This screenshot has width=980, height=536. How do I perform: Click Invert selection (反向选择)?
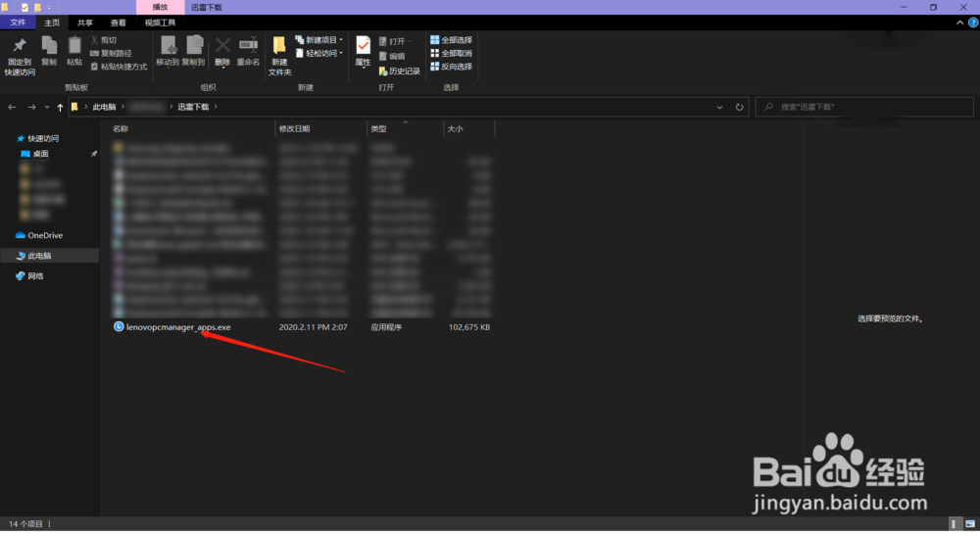(451, 67)
